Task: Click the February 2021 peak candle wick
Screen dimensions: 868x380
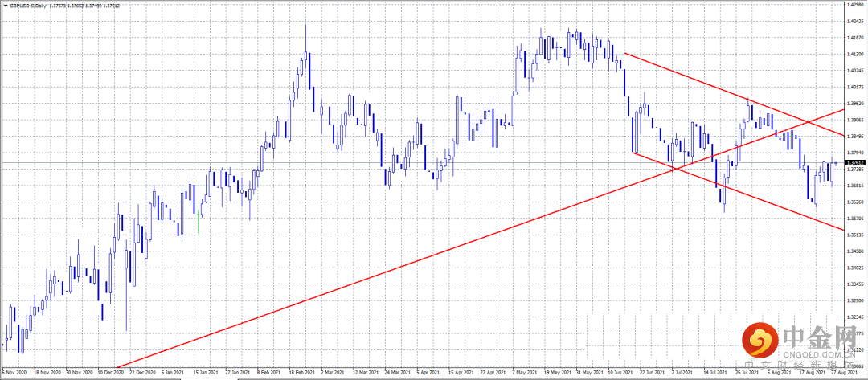Action: tap(305, 39)
